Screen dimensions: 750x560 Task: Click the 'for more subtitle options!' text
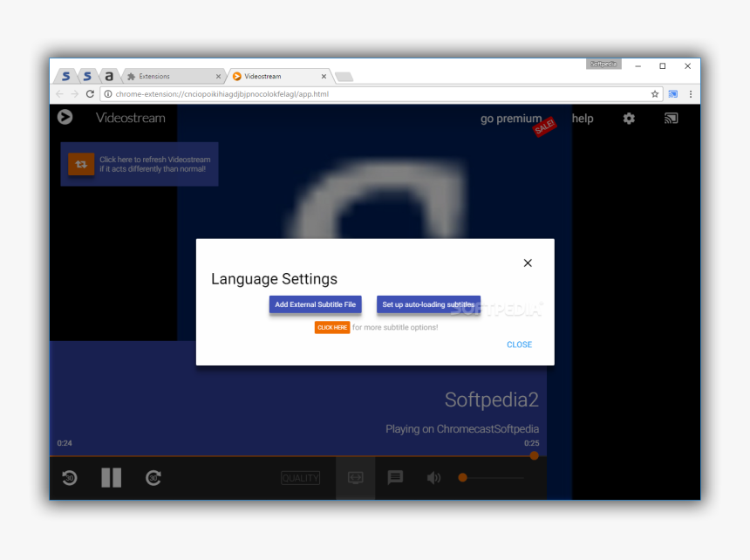click(395, 328)
